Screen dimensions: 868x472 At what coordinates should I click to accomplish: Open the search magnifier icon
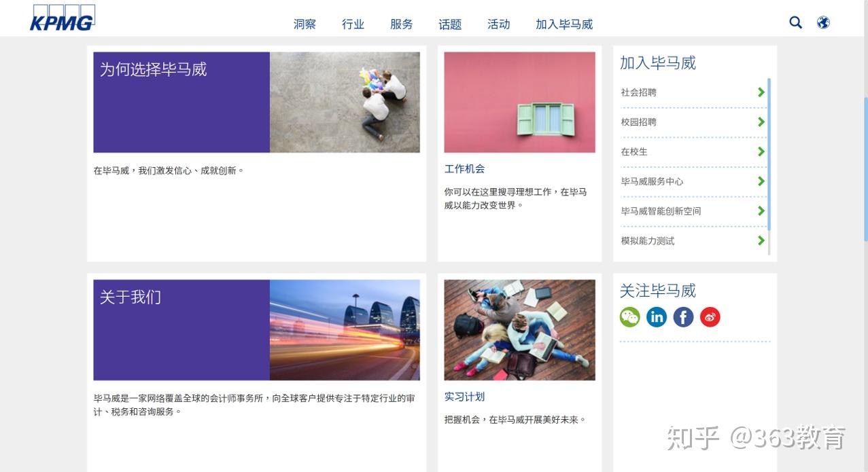[x=795, y=23]
